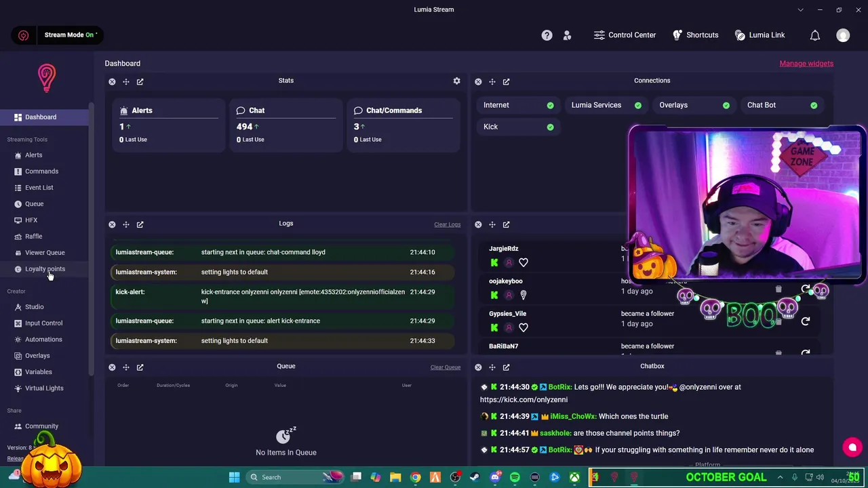Click the Chat Bot connection status

(x=782, y=105)
